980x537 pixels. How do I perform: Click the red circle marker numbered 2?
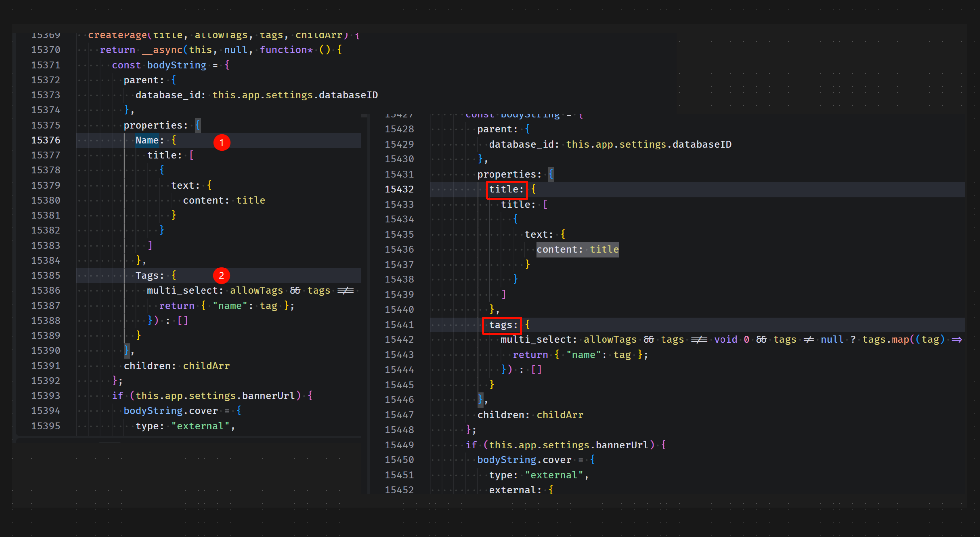click(221, 276)
